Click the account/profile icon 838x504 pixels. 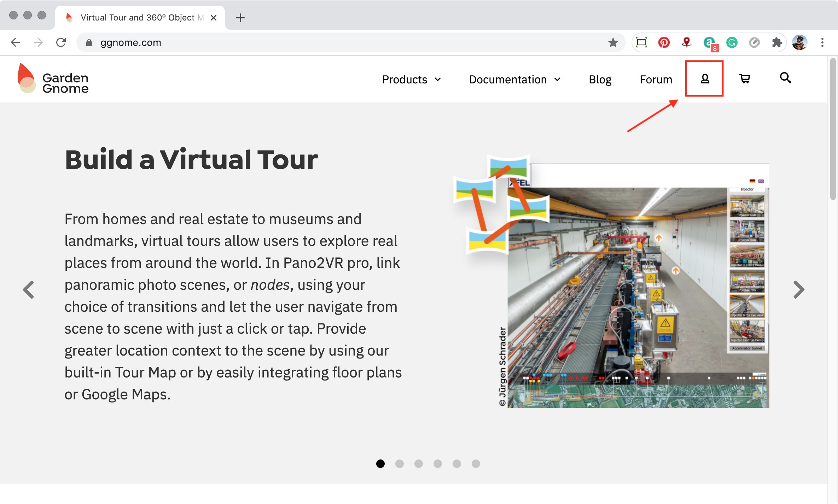[x=704, y=78]
